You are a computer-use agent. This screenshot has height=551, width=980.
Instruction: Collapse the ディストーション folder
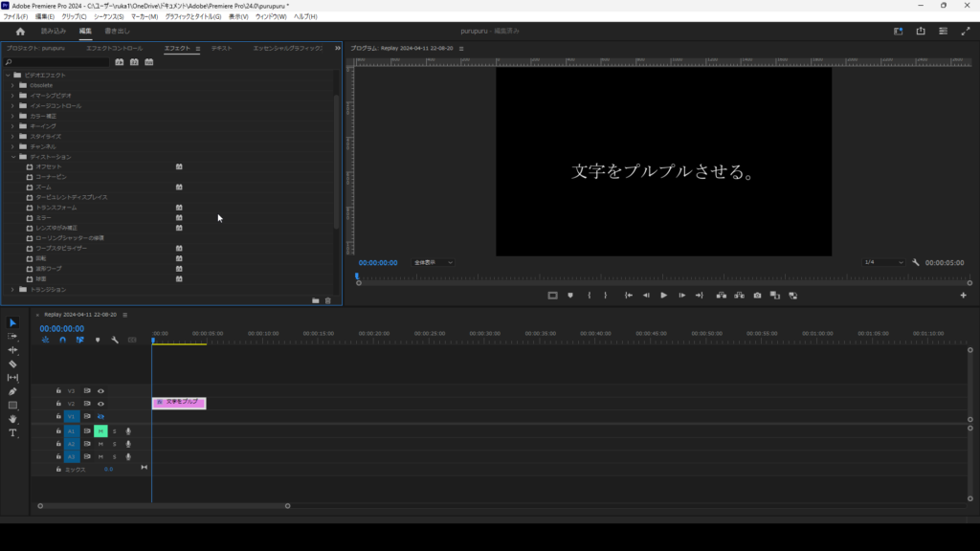point(13,157)
